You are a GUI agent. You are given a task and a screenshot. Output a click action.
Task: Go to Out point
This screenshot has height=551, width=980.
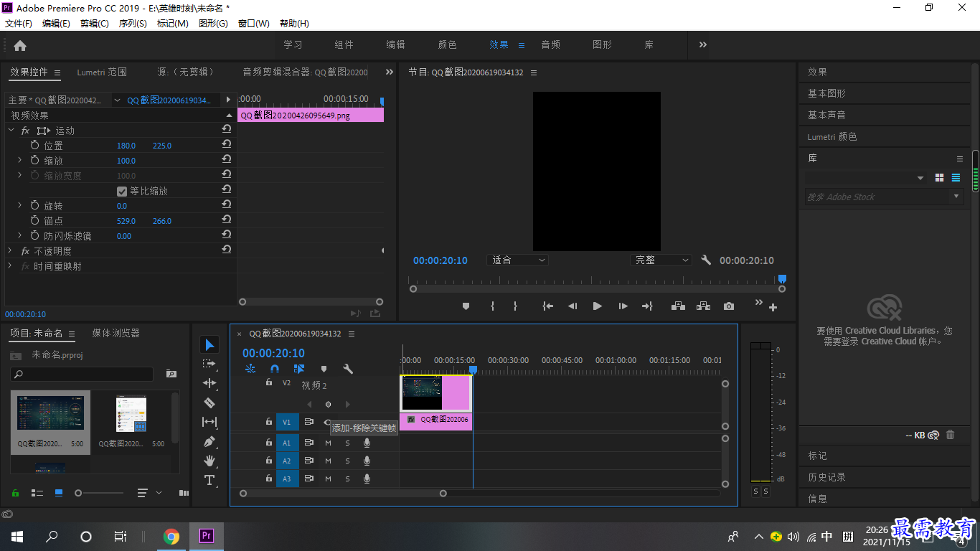pos(647,306)
